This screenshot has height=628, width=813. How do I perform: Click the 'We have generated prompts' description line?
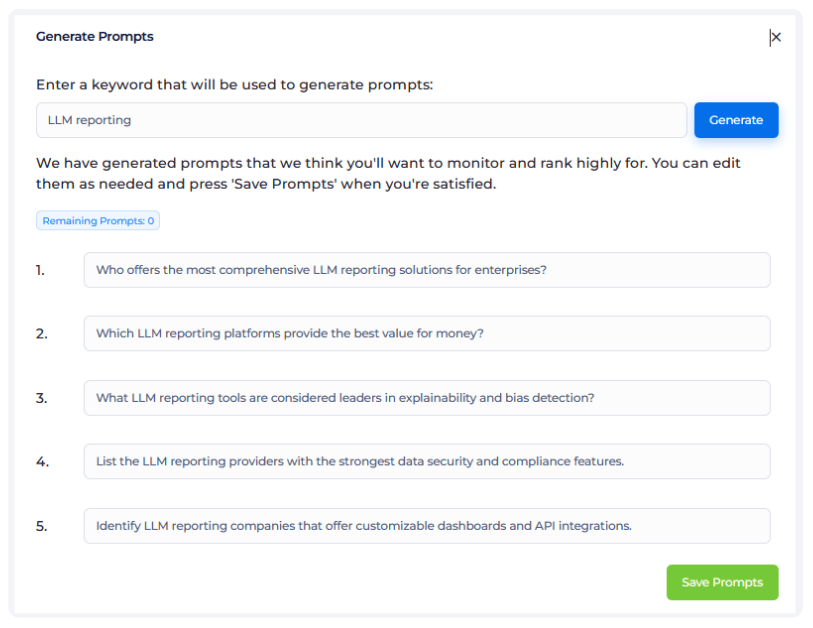pyautogui.click(x=388, y=163)
